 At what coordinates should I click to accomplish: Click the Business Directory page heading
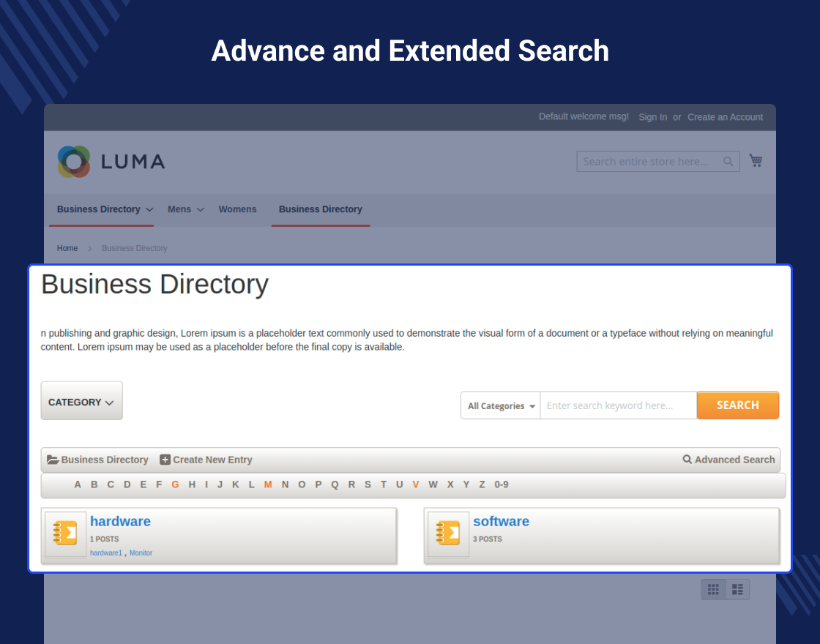pos(154,285)
